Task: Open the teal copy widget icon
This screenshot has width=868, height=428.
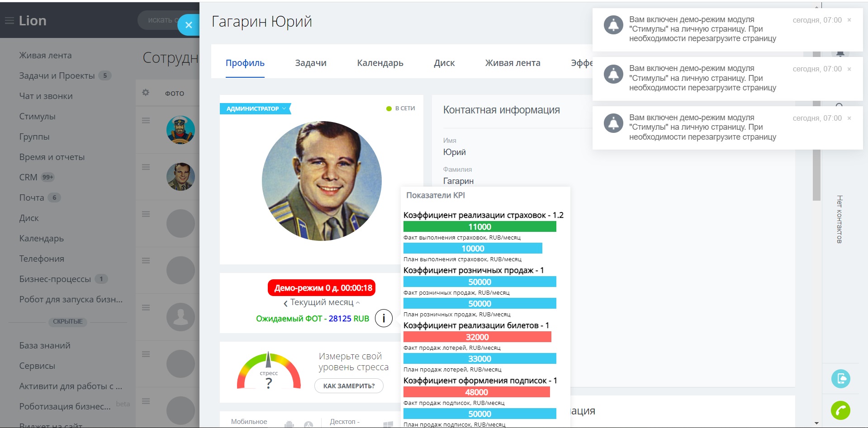Action: point(840,378)
